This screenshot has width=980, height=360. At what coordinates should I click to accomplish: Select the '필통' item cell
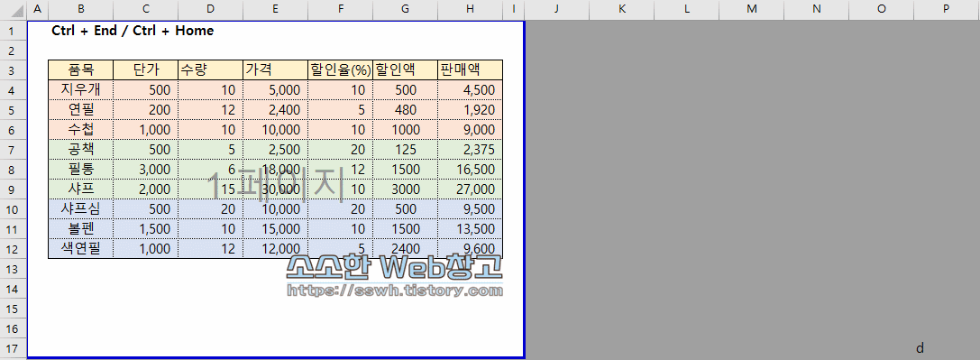[80, 170]
